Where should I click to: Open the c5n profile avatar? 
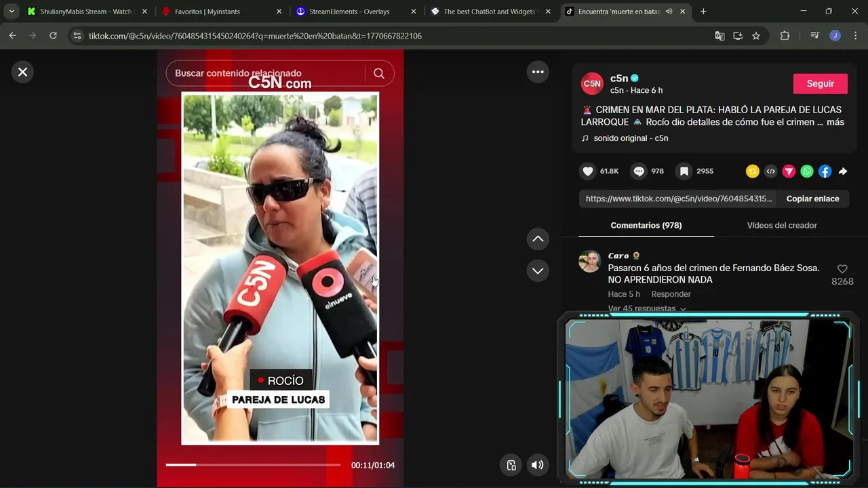coord(592,83)
